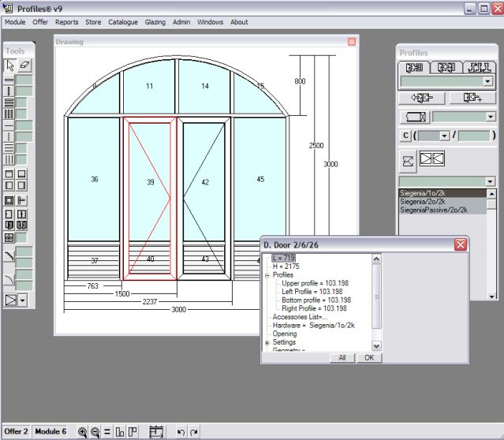Pick the single thick vertical bar tool
The width and height of the screenshot is (504, 440).
pyautogui.click(x=9, y=91)
